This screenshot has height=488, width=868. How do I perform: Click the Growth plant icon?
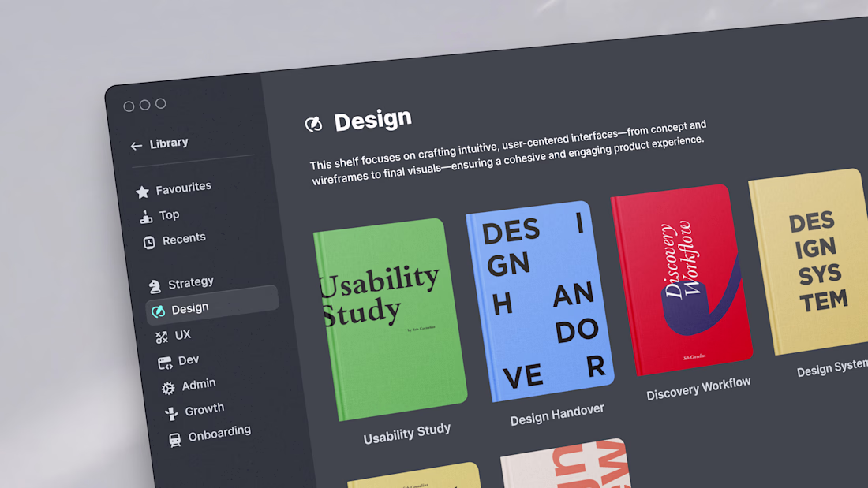point(171,413)
